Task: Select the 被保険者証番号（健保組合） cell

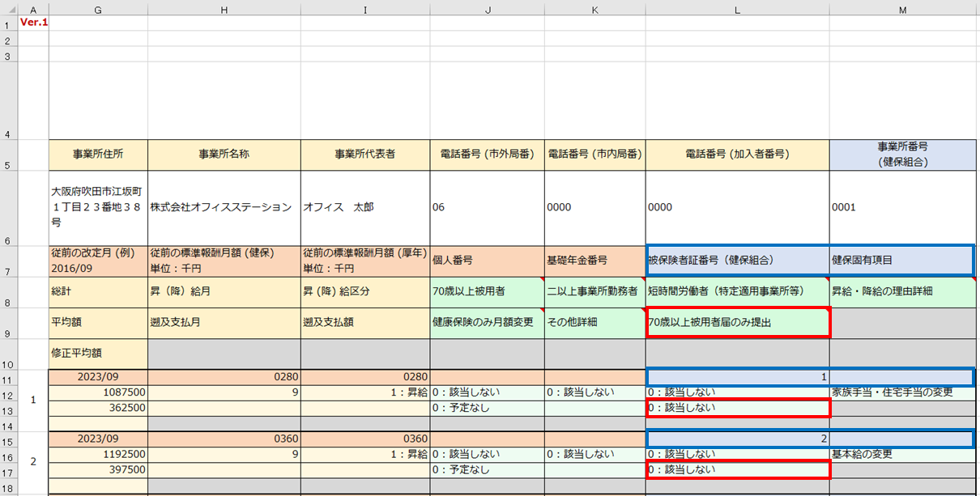Action: 737,261
